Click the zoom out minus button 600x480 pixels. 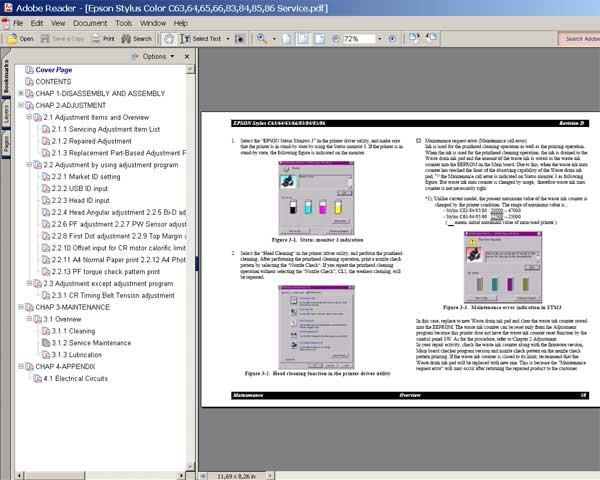pos(336,39)
